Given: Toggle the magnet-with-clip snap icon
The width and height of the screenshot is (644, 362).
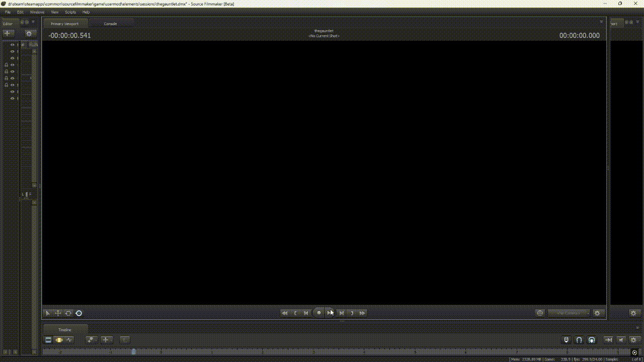Looking at the screenshot, I should click(592, 340).
